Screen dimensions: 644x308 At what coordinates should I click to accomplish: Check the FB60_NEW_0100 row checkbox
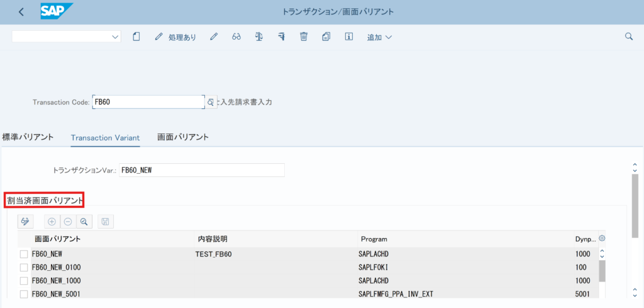click(x=24, y=268)
